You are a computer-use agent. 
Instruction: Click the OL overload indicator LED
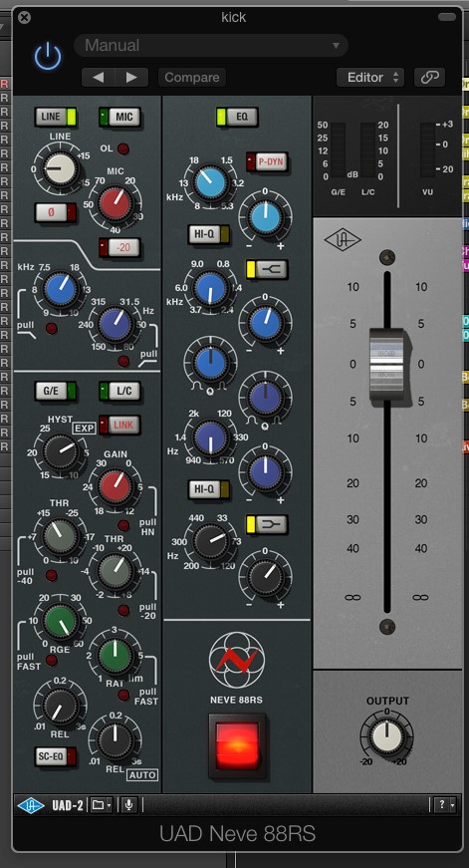coord(122,148)
